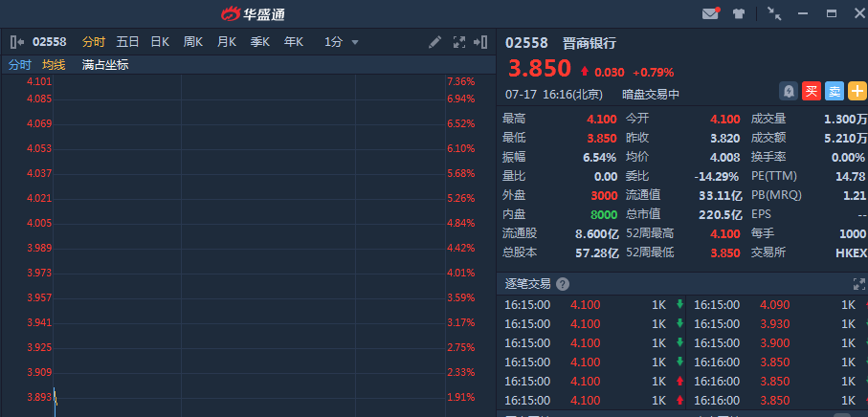Click the 流通股 value 8.600亿

597,234
